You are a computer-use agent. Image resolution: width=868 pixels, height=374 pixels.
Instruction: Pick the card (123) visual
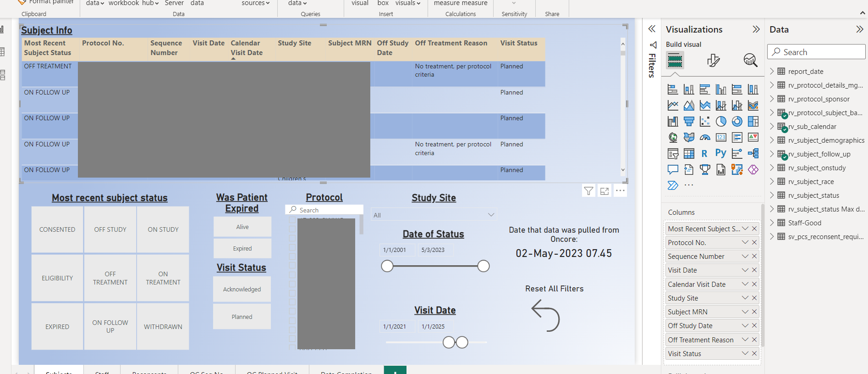coord(721,137)
